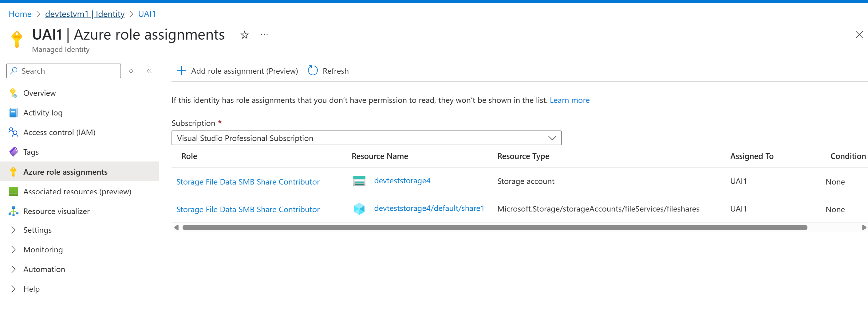
Task: Click the Subscription dropdown chevron arrow
Action: [x=552, y=138]
